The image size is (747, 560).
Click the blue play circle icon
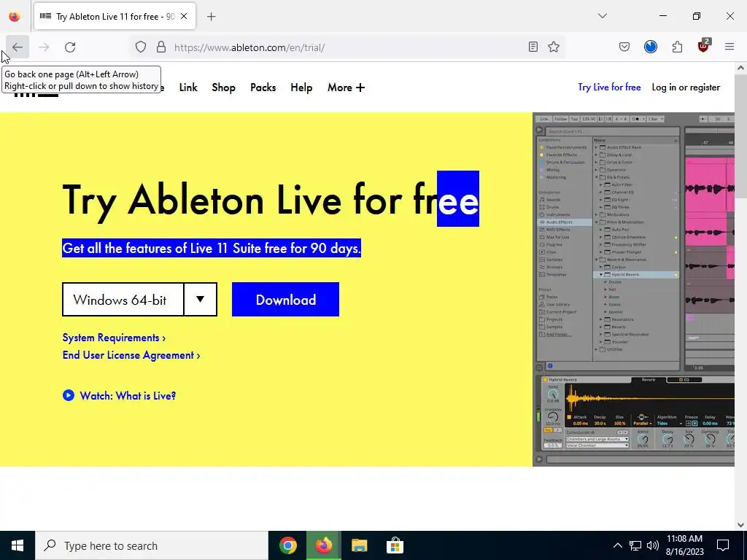[69, 395]
